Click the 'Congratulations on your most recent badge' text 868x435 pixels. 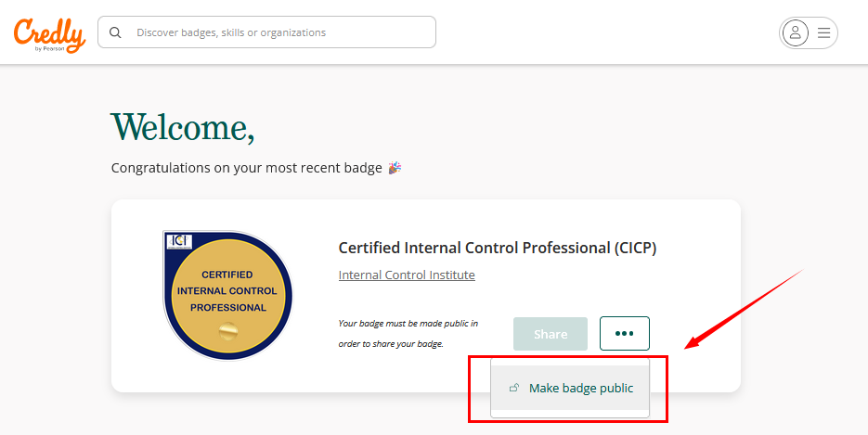click(246, 168)
